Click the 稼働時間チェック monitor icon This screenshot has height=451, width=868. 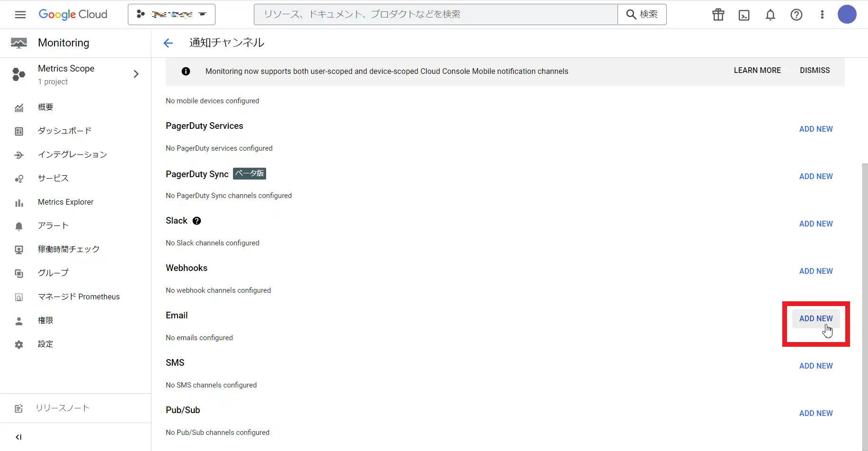coord(19,250)
